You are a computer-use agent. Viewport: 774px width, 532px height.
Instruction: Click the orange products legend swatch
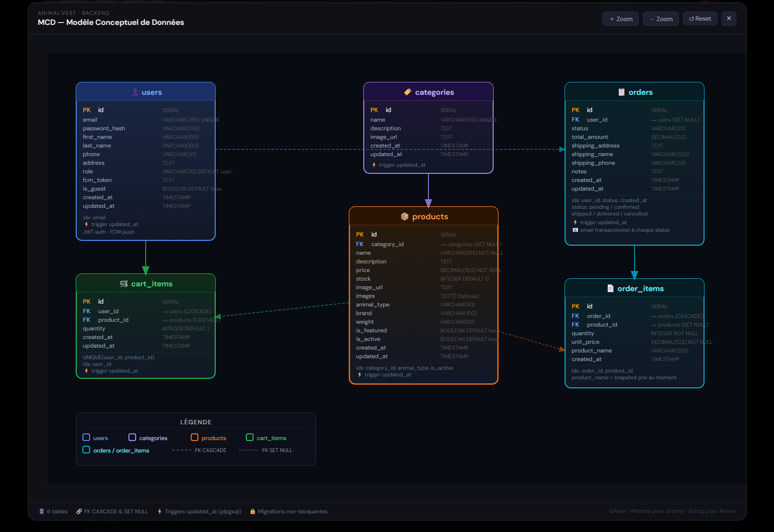[195, 437]
